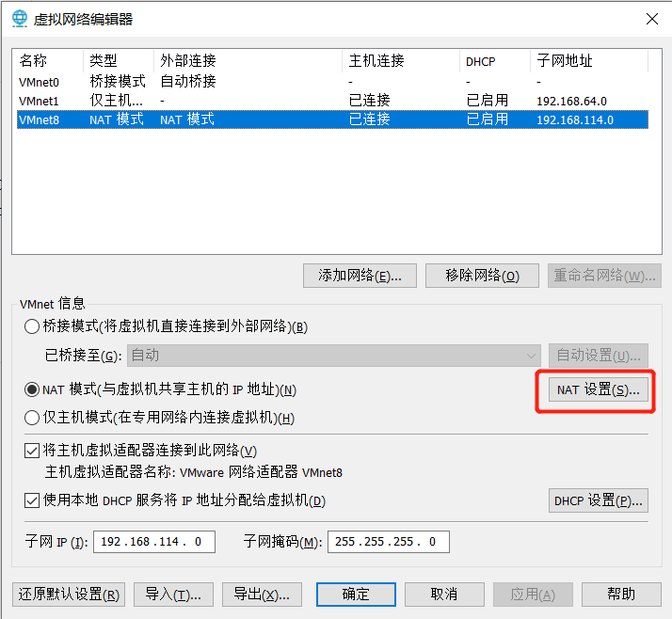
Task: Open DHCP 设置 dialog
Action: pyautogui.click(x=599, y=500)
